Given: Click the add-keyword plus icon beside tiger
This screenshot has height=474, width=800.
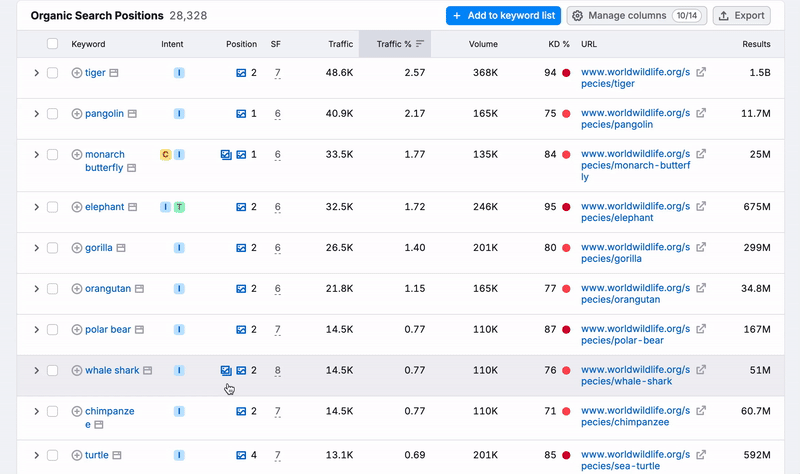Looking at the screenshot, I should click(x=77, y=73).
